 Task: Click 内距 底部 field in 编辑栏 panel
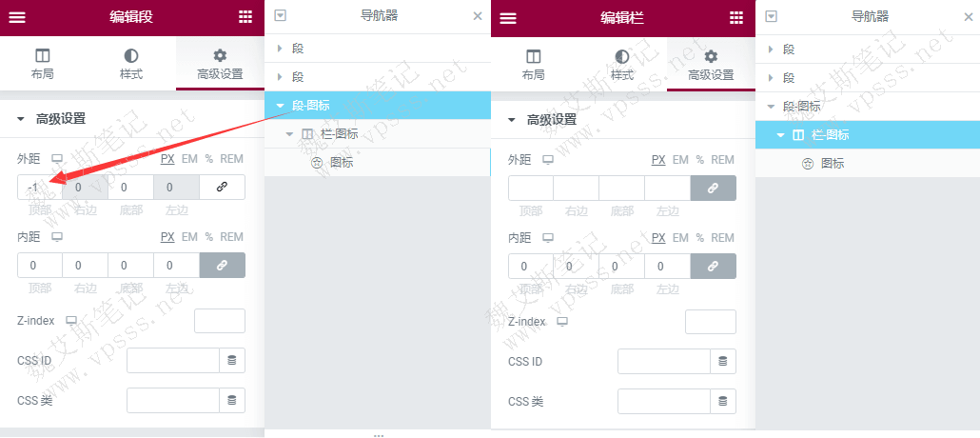point(622,266)
